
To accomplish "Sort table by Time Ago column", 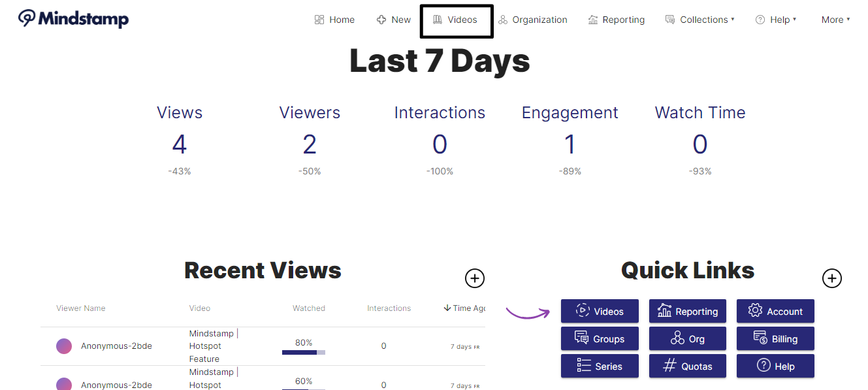I will (464, 308).
